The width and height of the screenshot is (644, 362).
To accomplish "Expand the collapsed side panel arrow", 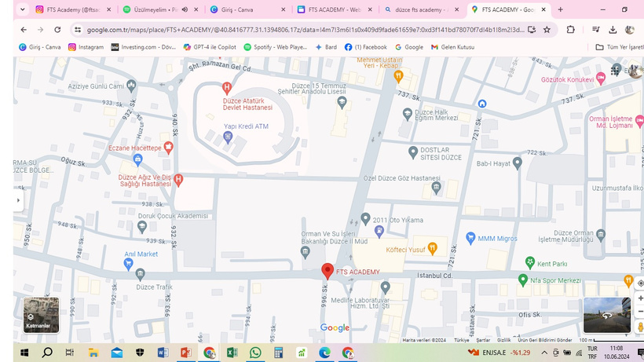I will click(x=17, y=200).
